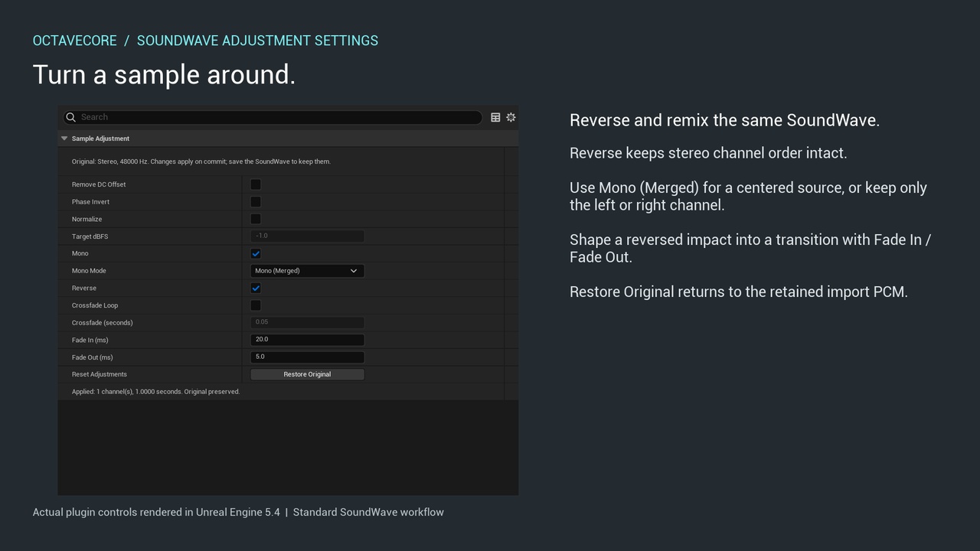Click the Crossfade Loop label
This screenshot has height=551, width=980.
pos(95,305)
